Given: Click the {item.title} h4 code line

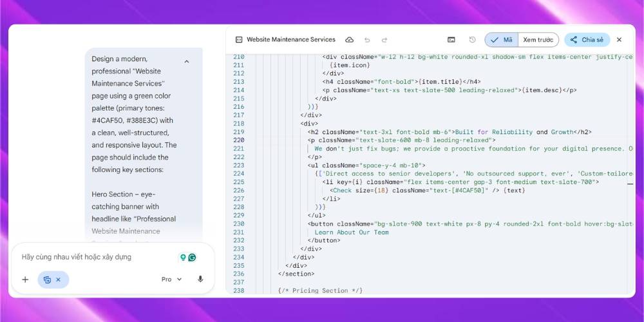Looking at the screenshot, I should tap(401, 82).
